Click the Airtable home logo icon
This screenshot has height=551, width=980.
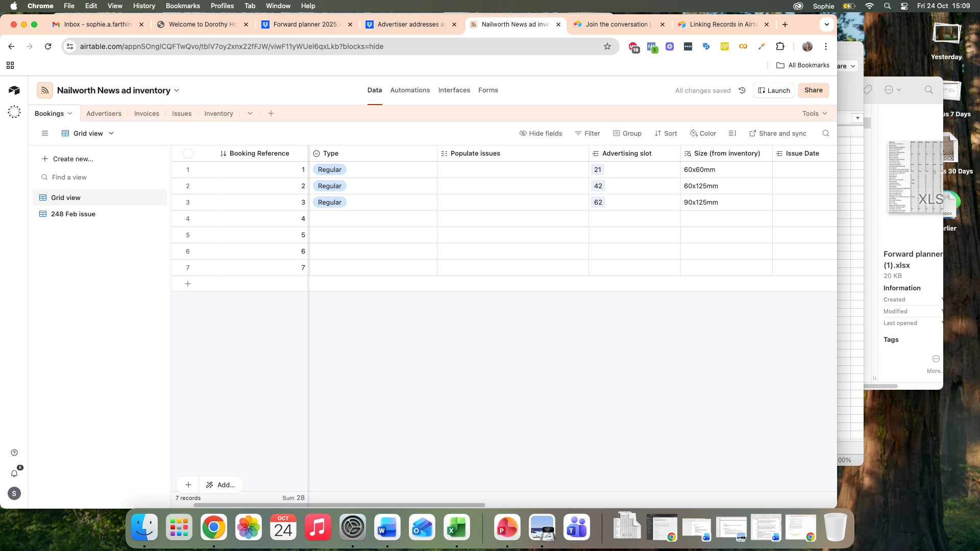click(x=14, y=90)
